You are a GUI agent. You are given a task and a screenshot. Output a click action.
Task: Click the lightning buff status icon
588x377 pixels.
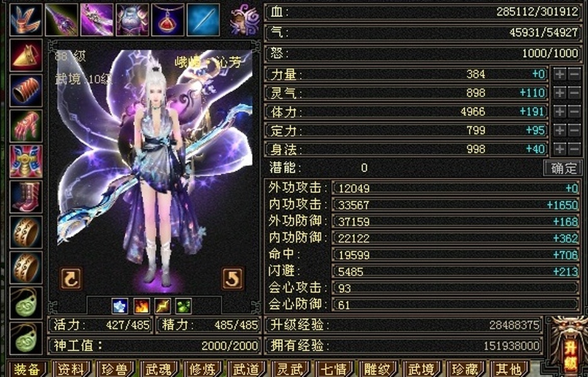point(163,306)
